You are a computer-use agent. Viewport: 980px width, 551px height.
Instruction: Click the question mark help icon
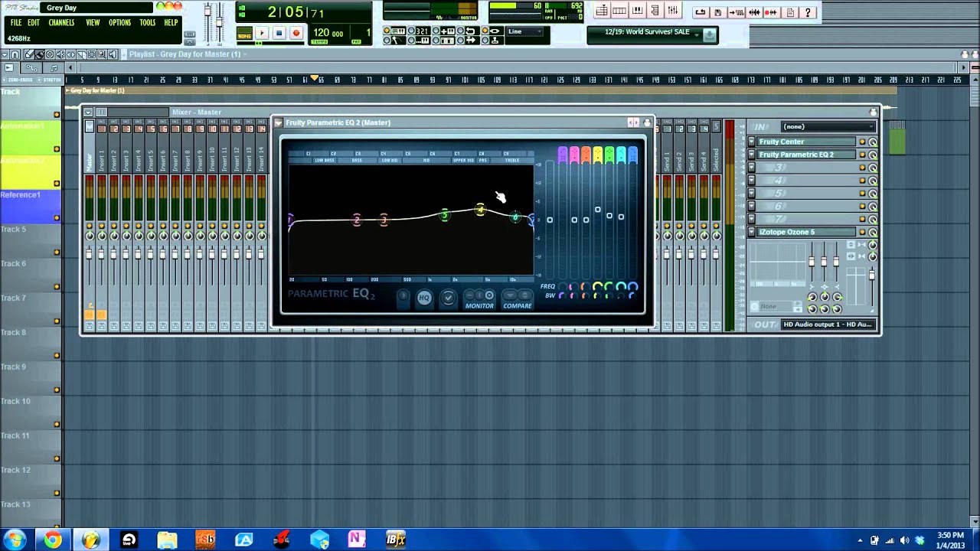point(808,12)
